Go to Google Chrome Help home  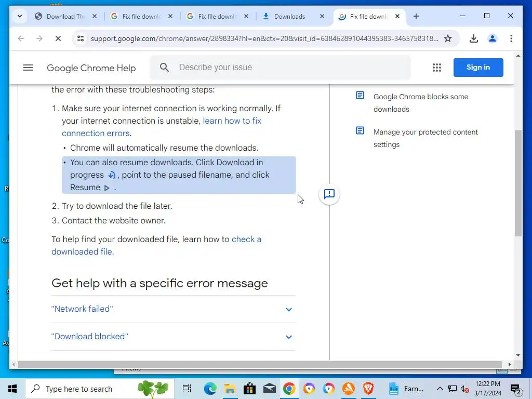tap(91, 68)
